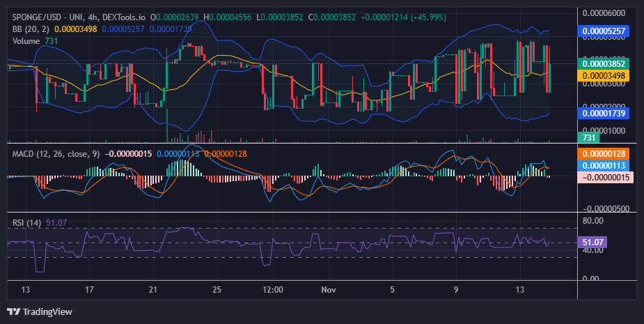Click the 40.00 RSI axis label
Image resolution: width=644 pixels, height=324 pixels.
(x=592, y=250)
